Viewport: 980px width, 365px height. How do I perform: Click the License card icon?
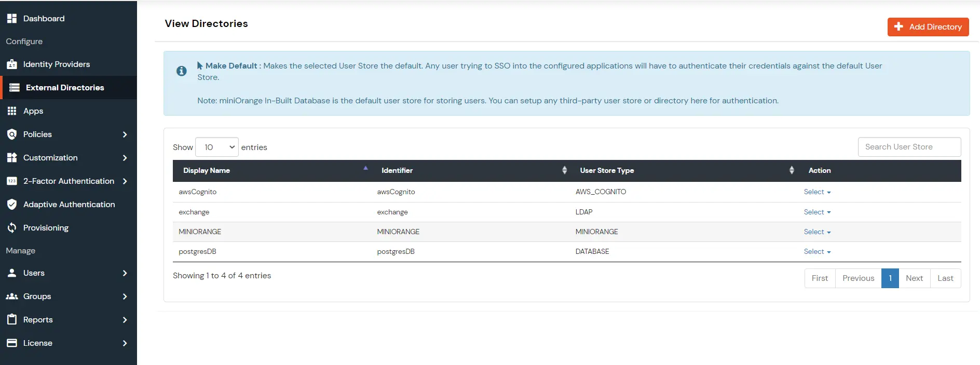tap(12, 343)
